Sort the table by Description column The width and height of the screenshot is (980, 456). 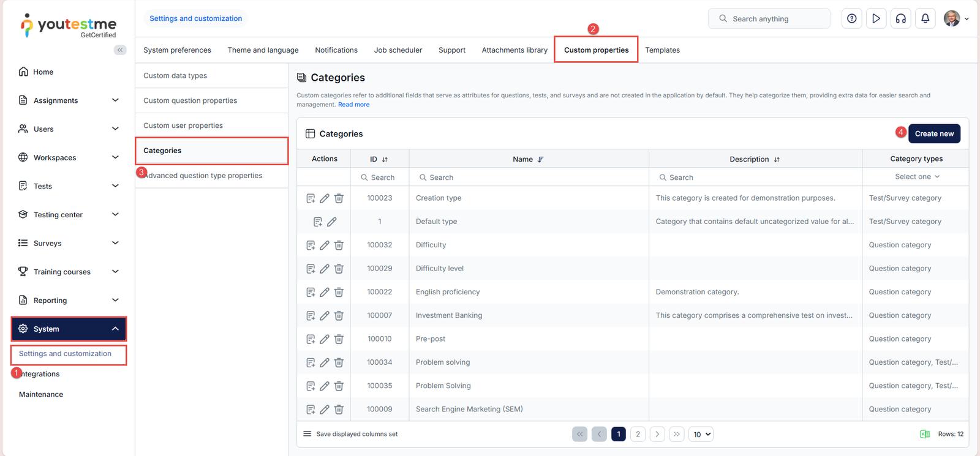(777, 159)
